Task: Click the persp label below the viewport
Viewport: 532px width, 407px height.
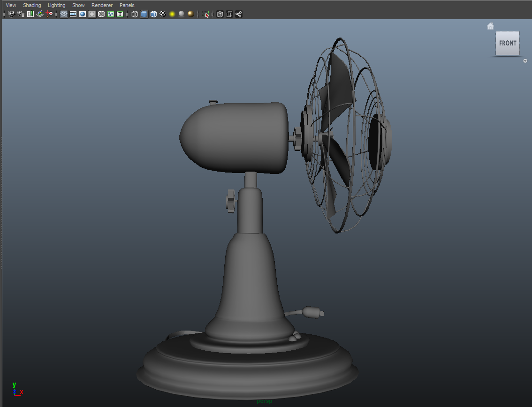Action: [264, 401]
